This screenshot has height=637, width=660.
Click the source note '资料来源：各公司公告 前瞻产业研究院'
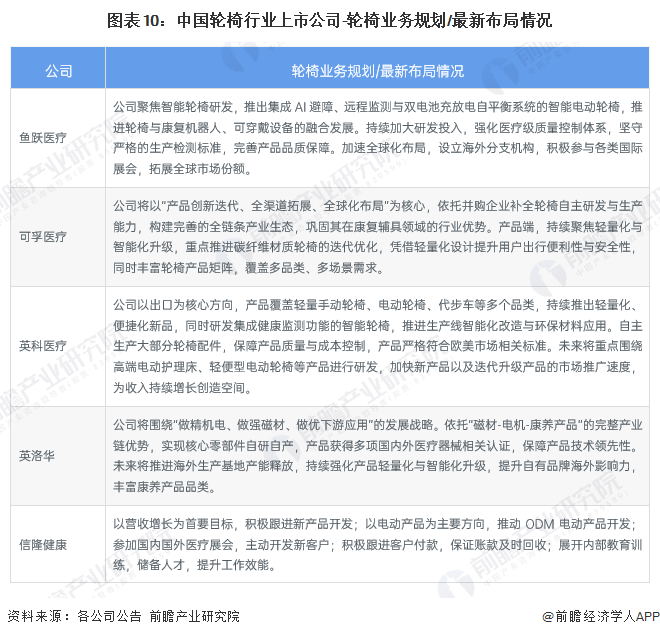(123, 616)
